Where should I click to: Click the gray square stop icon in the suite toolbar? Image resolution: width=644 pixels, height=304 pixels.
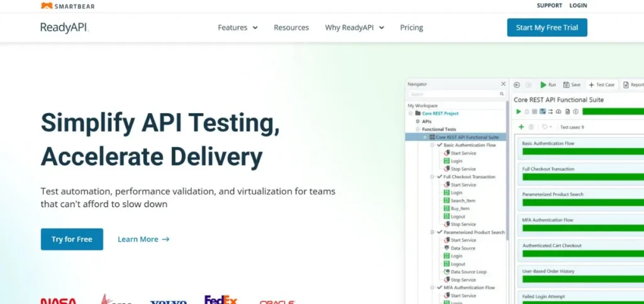tap(535, 111)
